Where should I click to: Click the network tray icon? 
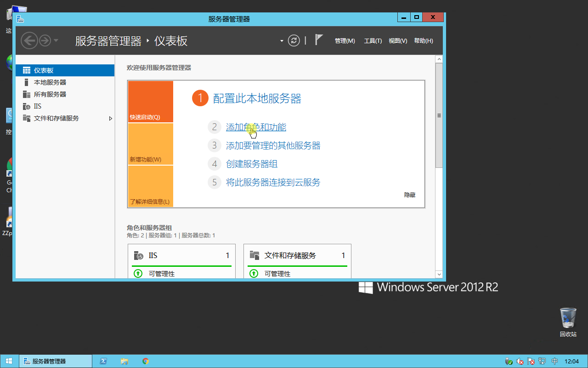pyautogui.click(x=543, y=361)
